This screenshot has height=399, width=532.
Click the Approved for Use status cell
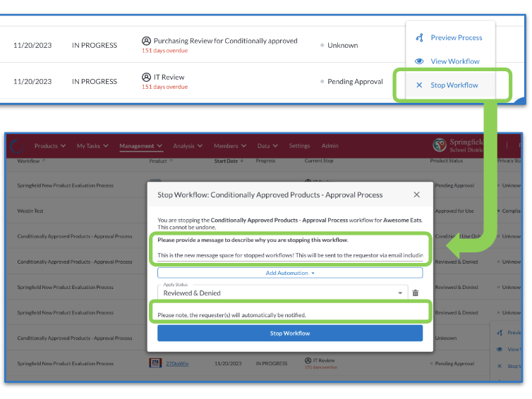(454, 211)
